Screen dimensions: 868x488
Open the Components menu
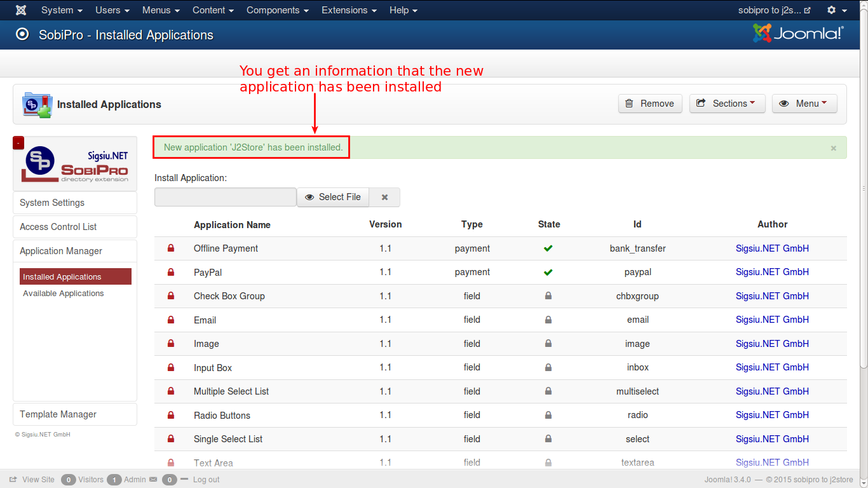278,10
